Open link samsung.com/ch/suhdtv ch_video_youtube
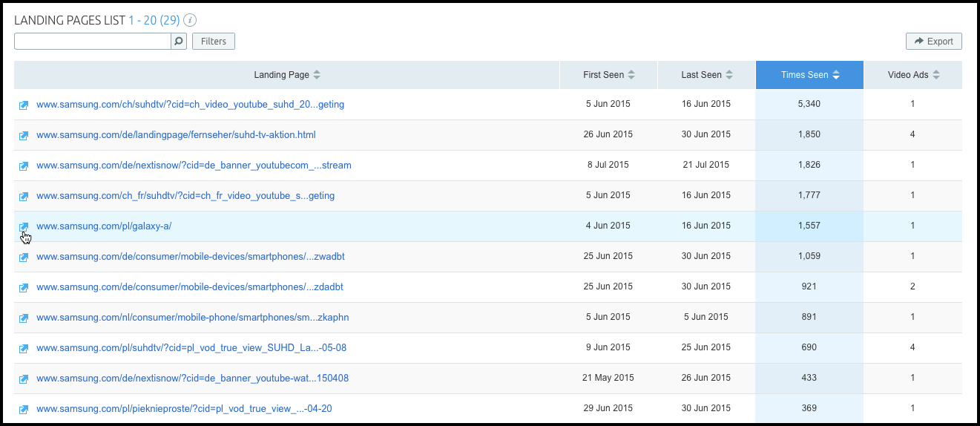This screenshot has height=426, width=980. point(191,105)
